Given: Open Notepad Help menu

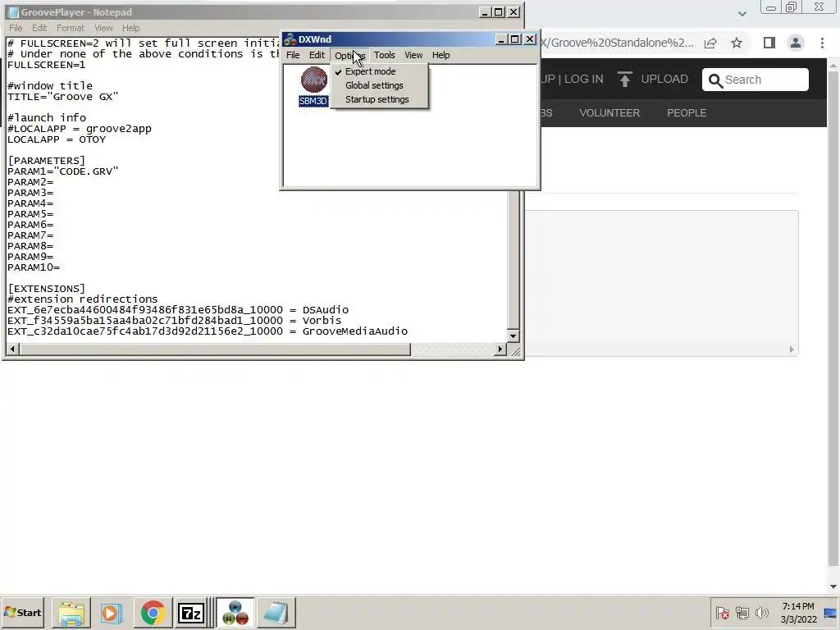Looking at the screenshot, I should (x=130, y=28).
